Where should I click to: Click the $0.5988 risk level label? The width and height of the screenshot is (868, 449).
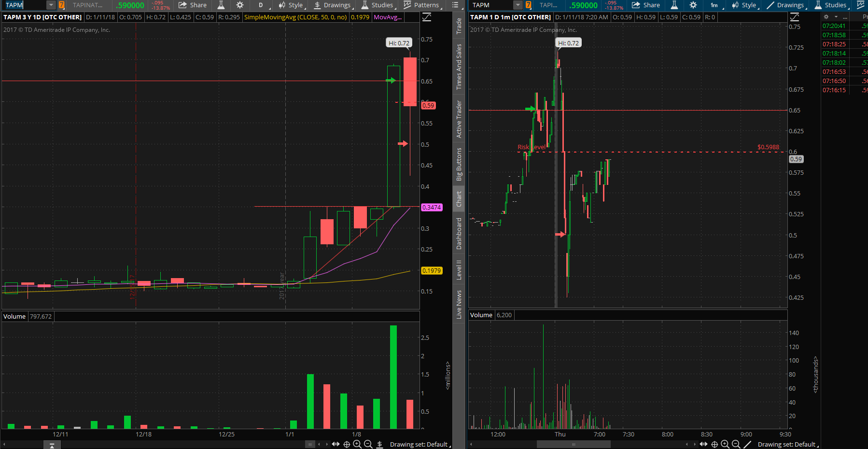point(768,147)
